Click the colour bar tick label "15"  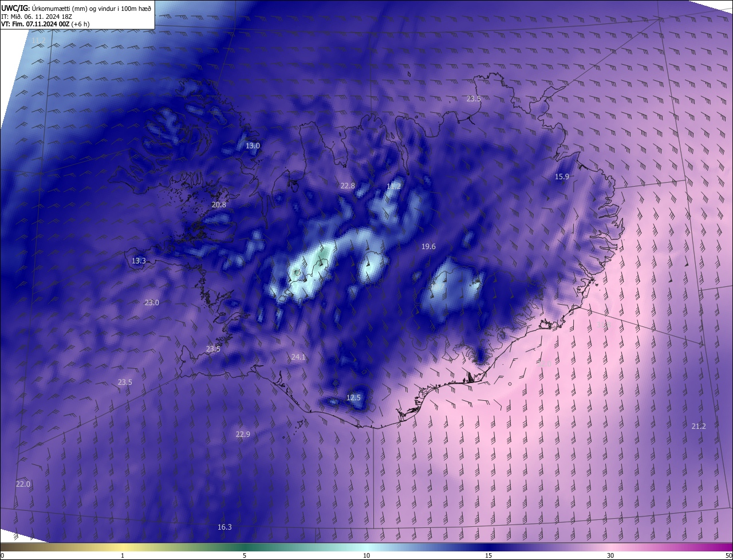coord(488,555)
